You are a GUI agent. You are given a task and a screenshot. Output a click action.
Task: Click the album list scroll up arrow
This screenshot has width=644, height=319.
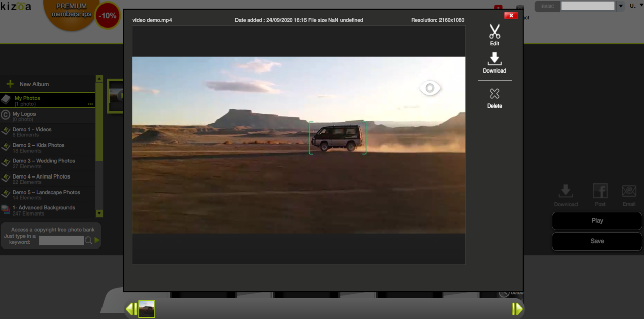coord(99,79)
